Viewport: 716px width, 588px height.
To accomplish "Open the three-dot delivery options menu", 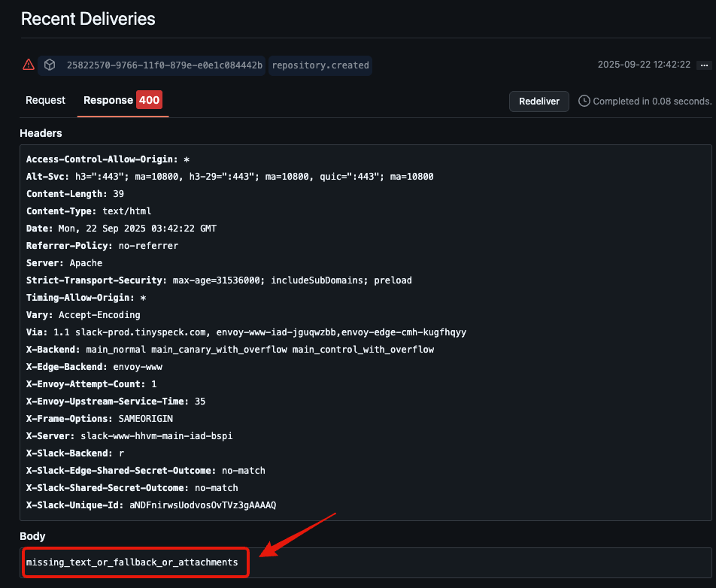I will pos(704,65).
